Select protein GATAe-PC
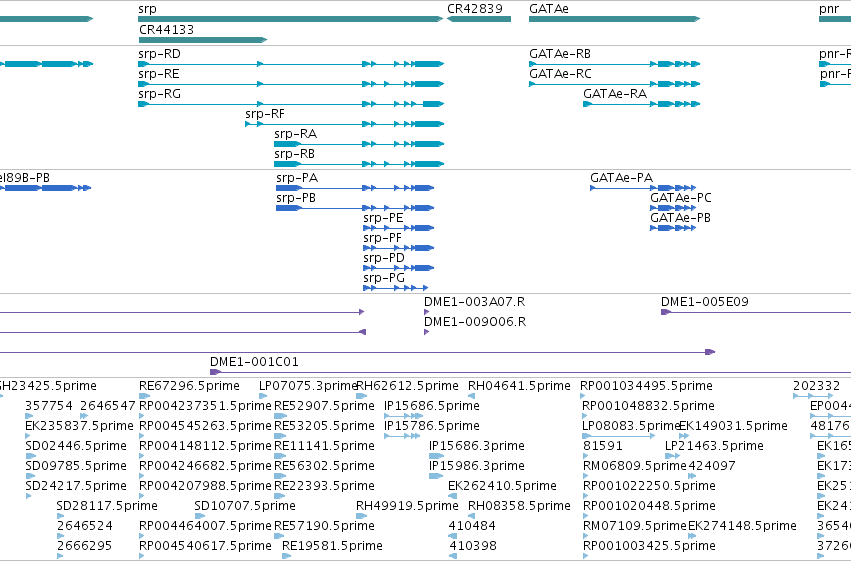Screen dimensions: 851x561 coord(673,208)
